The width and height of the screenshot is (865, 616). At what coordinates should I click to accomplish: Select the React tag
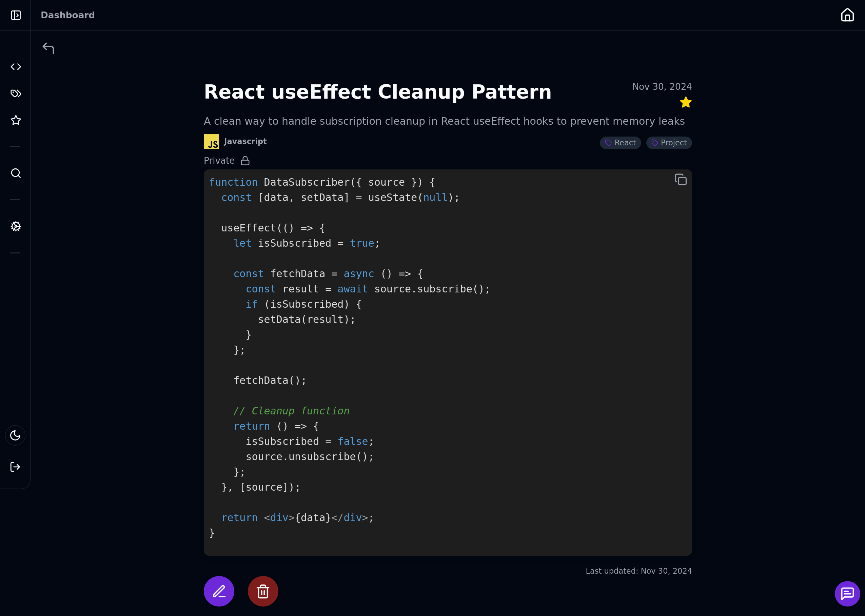point(620,143)
